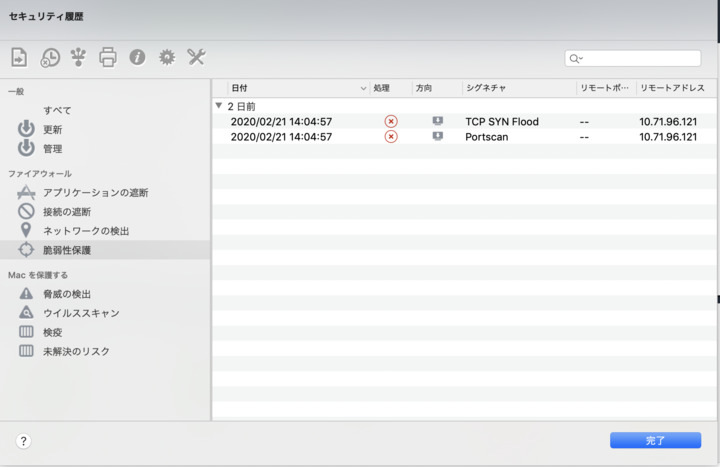720x467 pixels.
Task: Click the 完了 button
Action: [x=655, y=440]
